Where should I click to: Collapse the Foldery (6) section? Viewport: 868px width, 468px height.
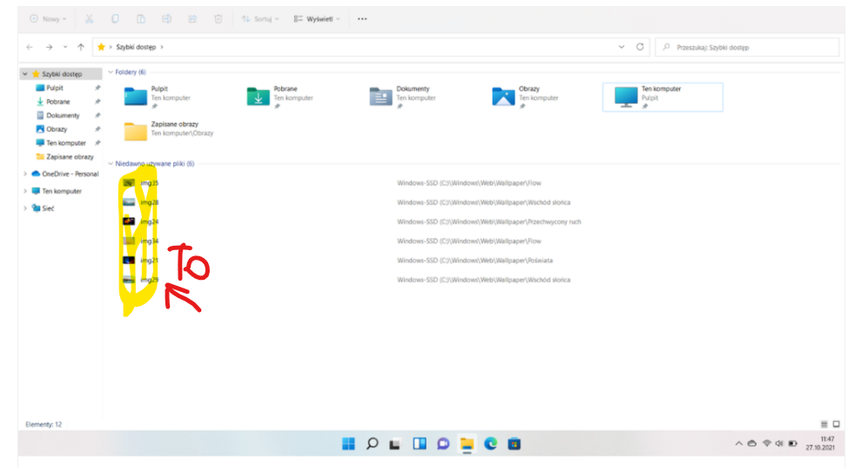(x=111, y=72)
